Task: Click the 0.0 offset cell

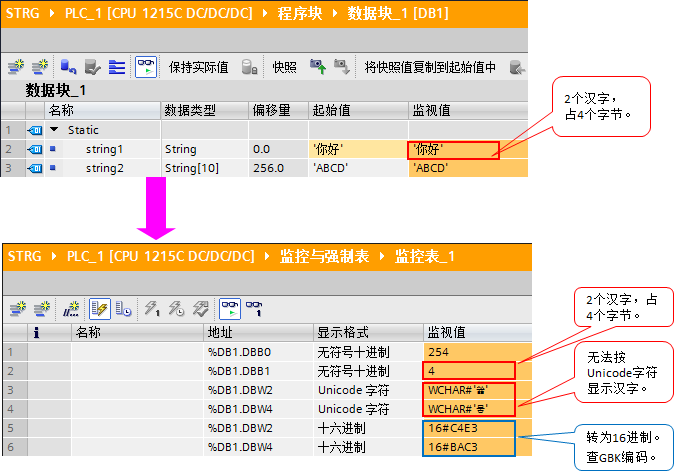Action: 279,149
